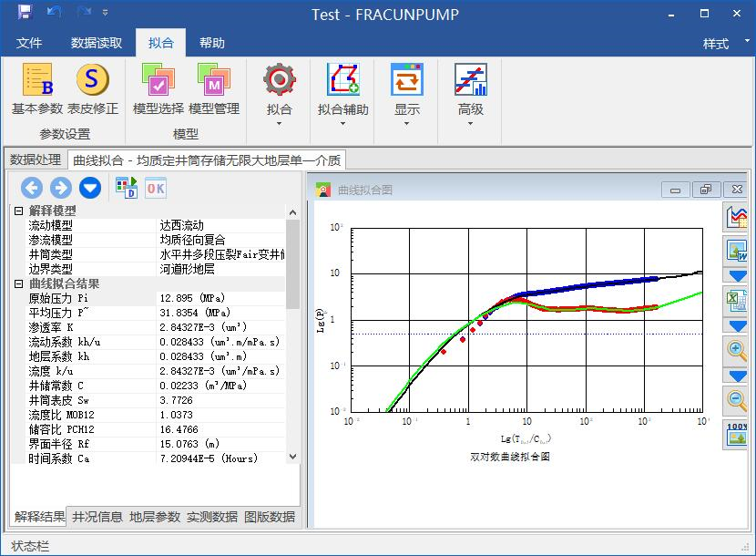Undo the last action in the title bar
Screen dimensions: 756x556
click(x=54, y=12)
